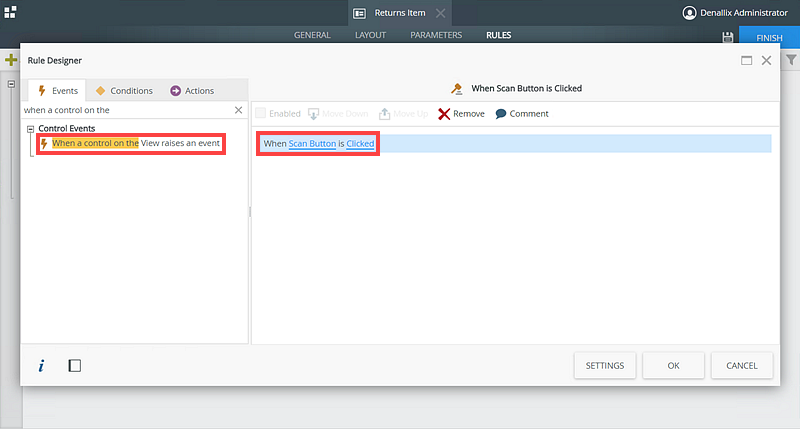
Task: Click the green plus add rule icon
Action: [11, 60]
